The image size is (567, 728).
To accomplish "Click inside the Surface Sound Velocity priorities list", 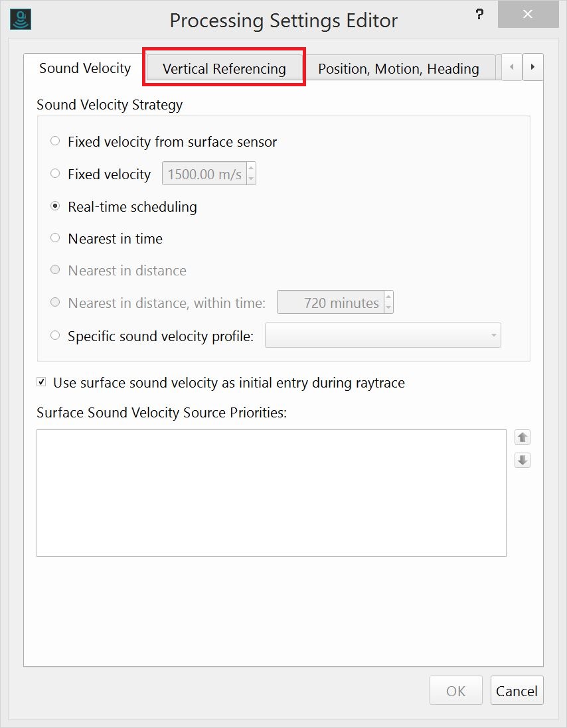I will pyautogui.click(x=272, y=492).
